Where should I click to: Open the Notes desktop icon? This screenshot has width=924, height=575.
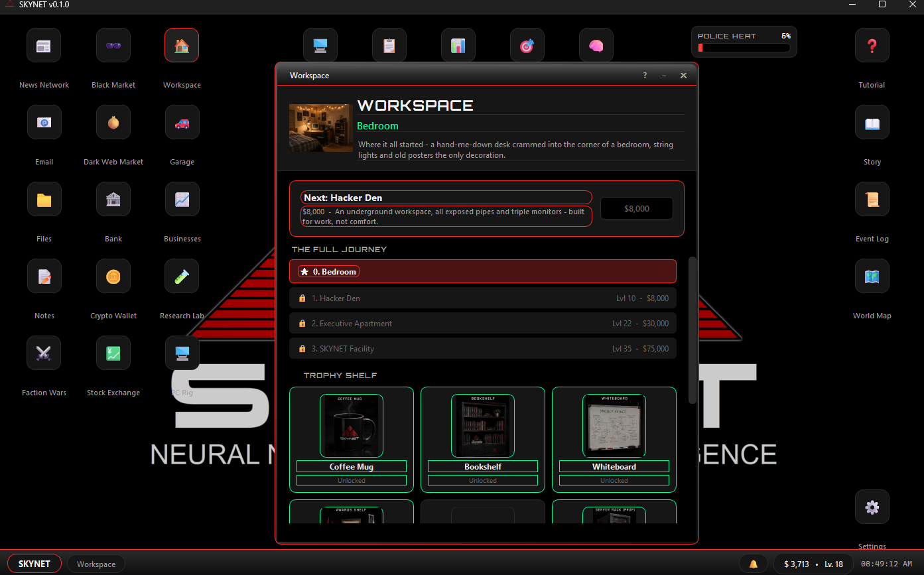tap(44, 276)
